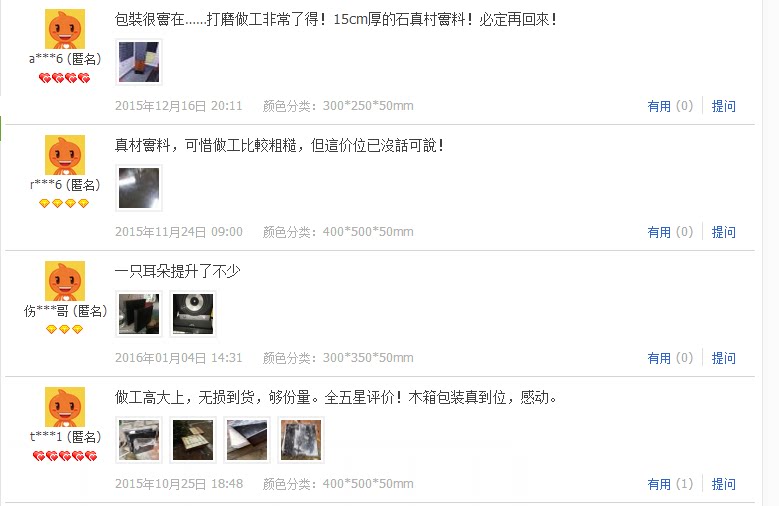Viewport: 779px width, 506px height.
Task: Mark 2016年01月04日 review as 有用
Action: [670, 358]
